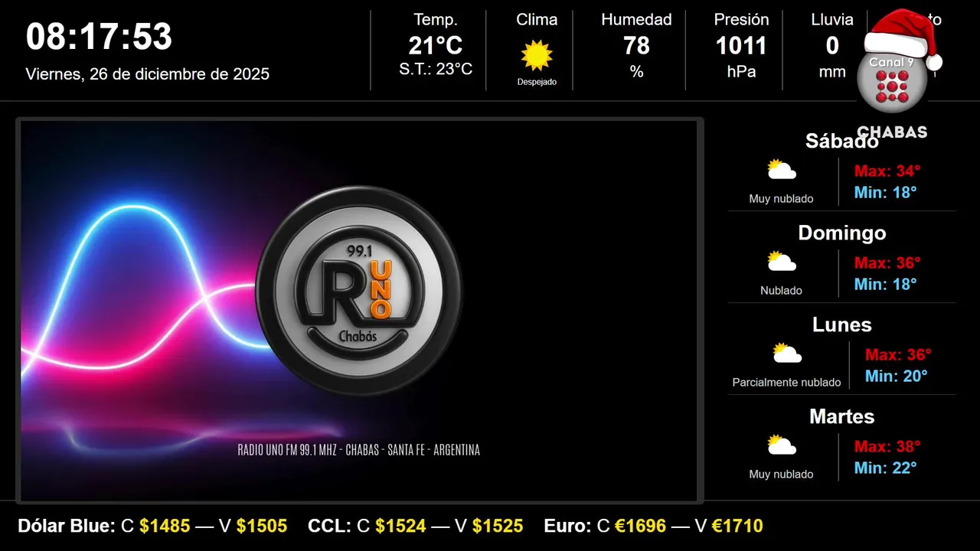
Task: Click Sábado's cloudy weather icon
Action: (782, 170)
